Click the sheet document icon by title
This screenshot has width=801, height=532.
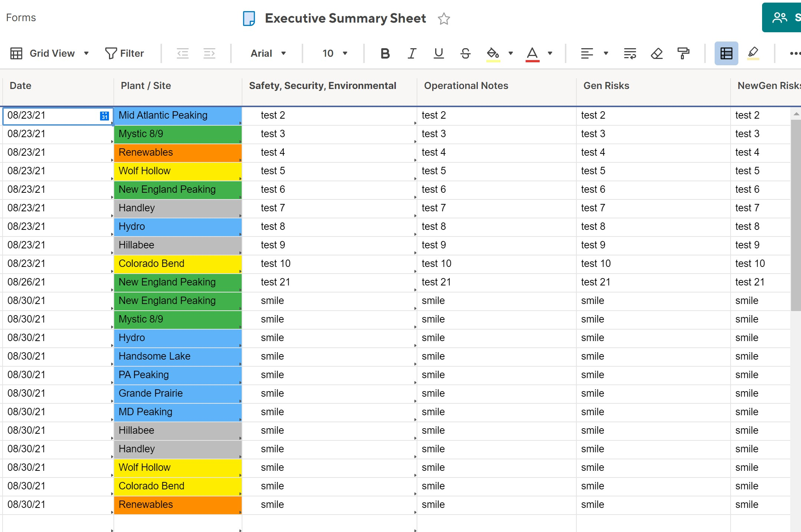click(249, 19)
